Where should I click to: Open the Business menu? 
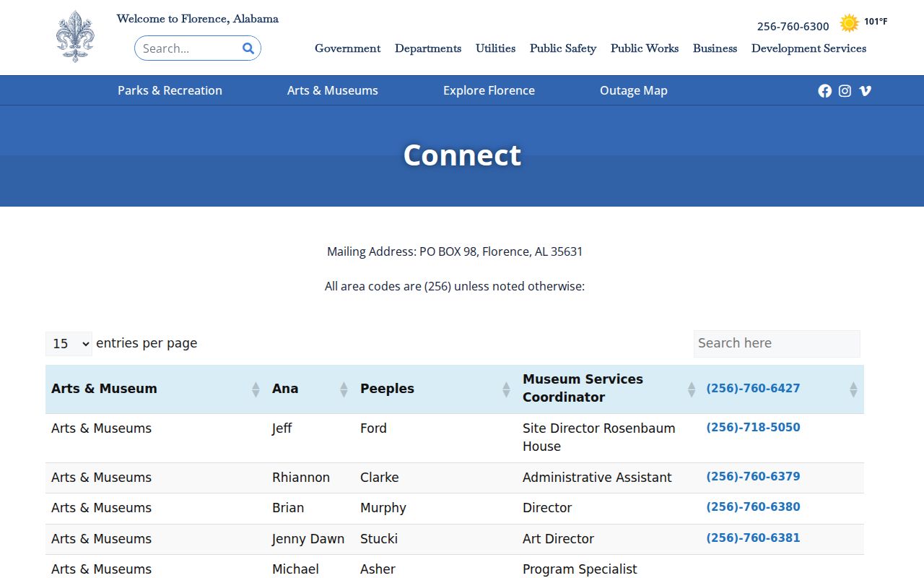point(715,48)
